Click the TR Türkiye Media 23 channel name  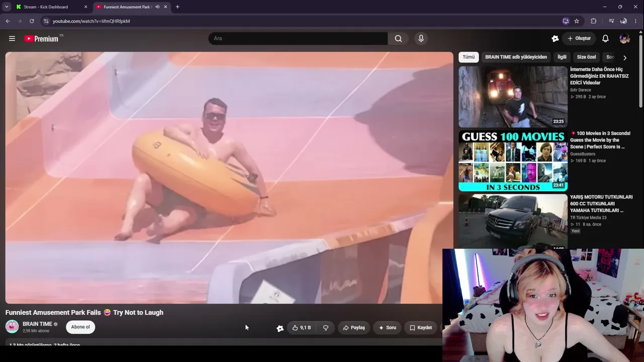[x=588, y=218]
